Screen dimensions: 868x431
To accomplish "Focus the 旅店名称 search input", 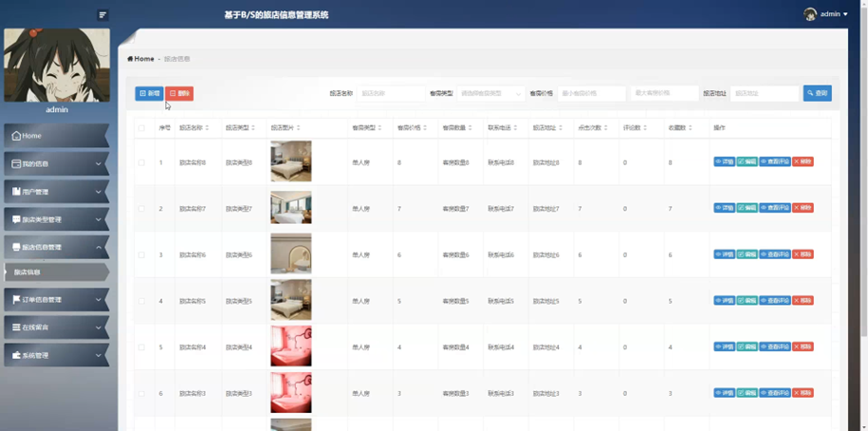I will click(391, 94).
